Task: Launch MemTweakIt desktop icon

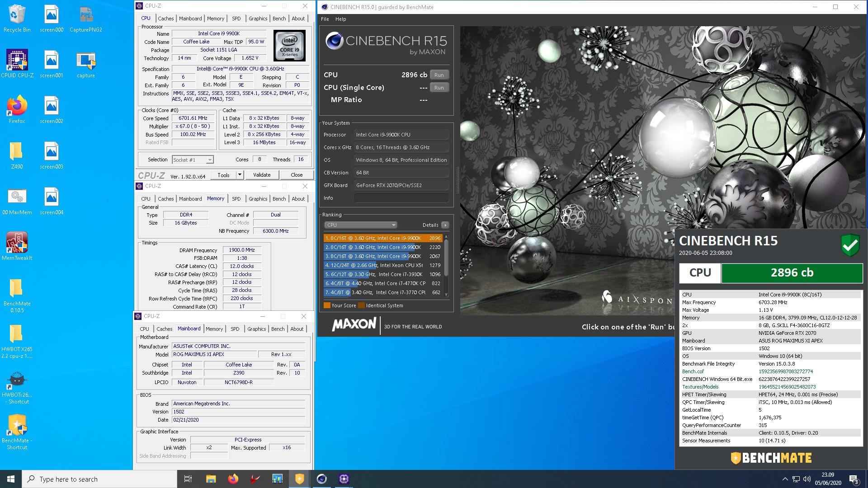Action: coord(17,246)
